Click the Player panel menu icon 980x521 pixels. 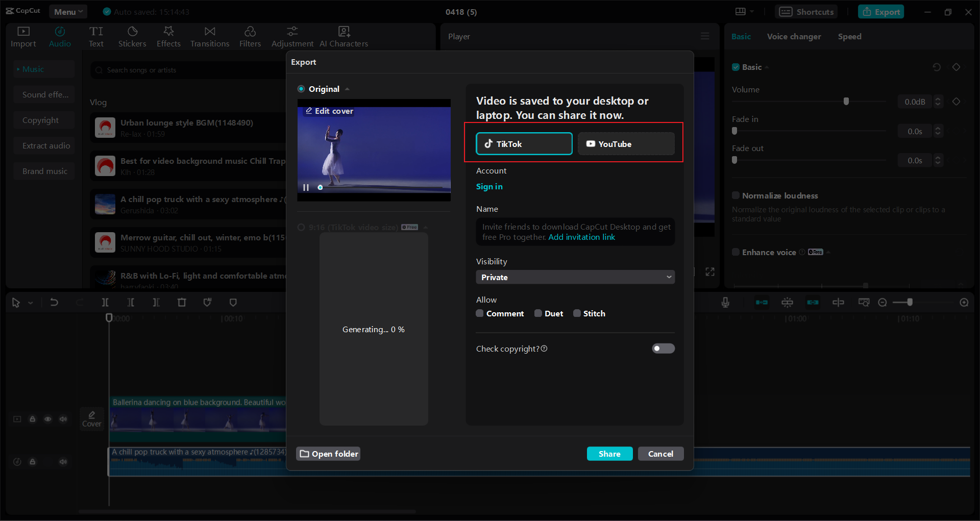705,36
